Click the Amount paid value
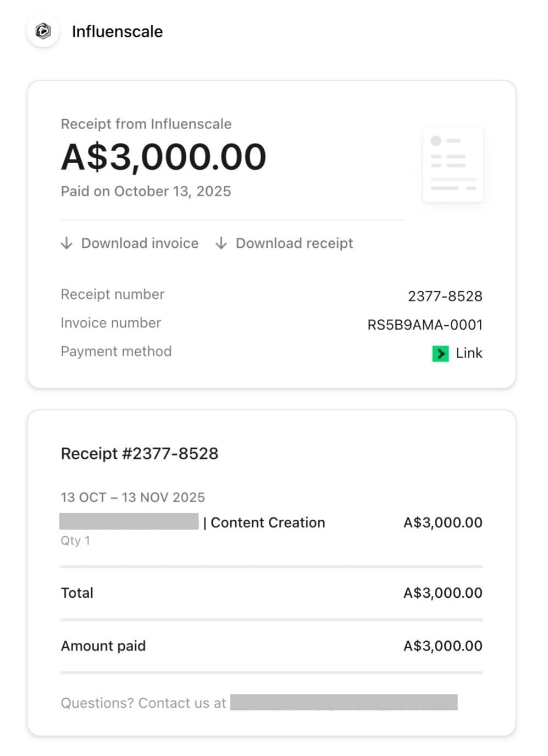This screenshot has width=548, height=756. pyautogui.click(x=442, y=646)
